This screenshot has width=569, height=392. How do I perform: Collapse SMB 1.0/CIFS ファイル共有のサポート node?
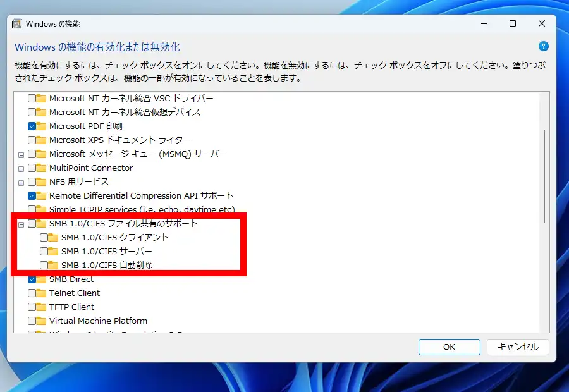tap(21, 224)
